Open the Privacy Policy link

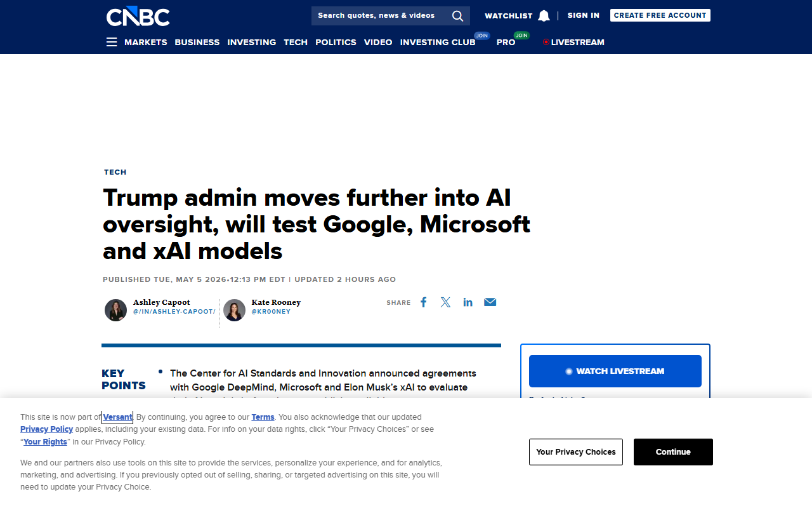47,429
